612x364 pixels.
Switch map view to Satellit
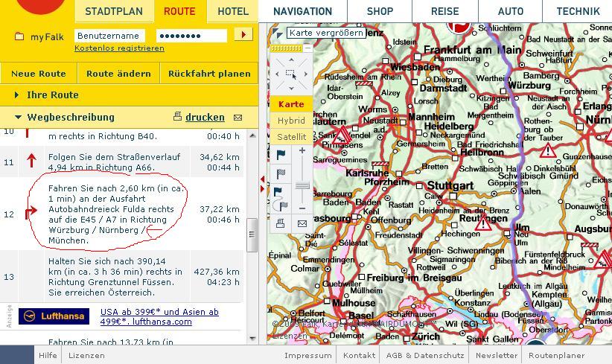[x=291, y=137]
